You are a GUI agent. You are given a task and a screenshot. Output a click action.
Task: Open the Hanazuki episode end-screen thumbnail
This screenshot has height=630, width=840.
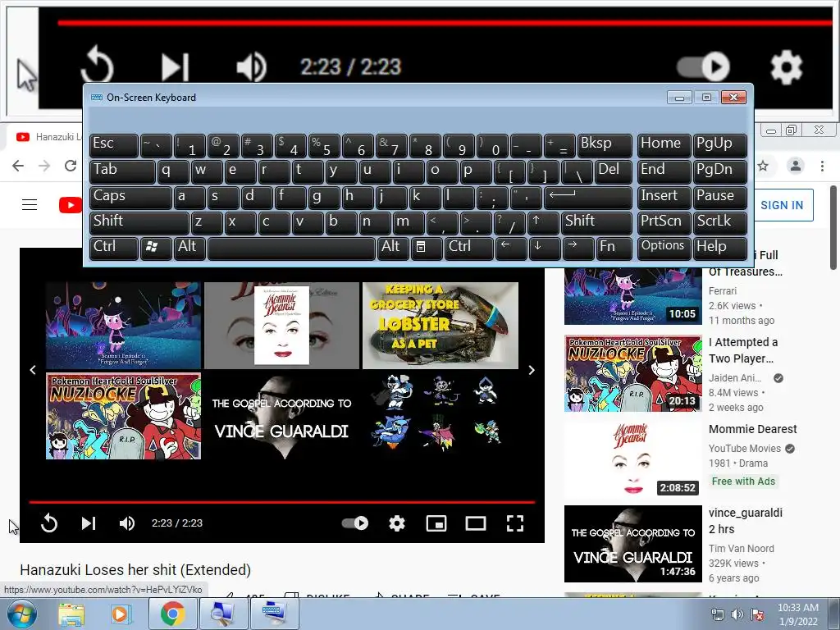coord(123,325)
